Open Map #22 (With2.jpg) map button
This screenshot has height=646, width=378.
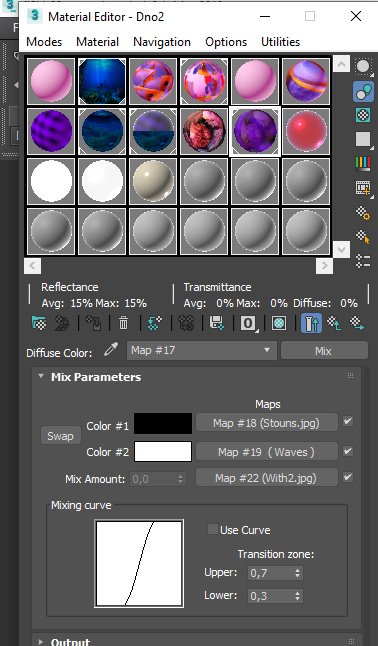267,478
